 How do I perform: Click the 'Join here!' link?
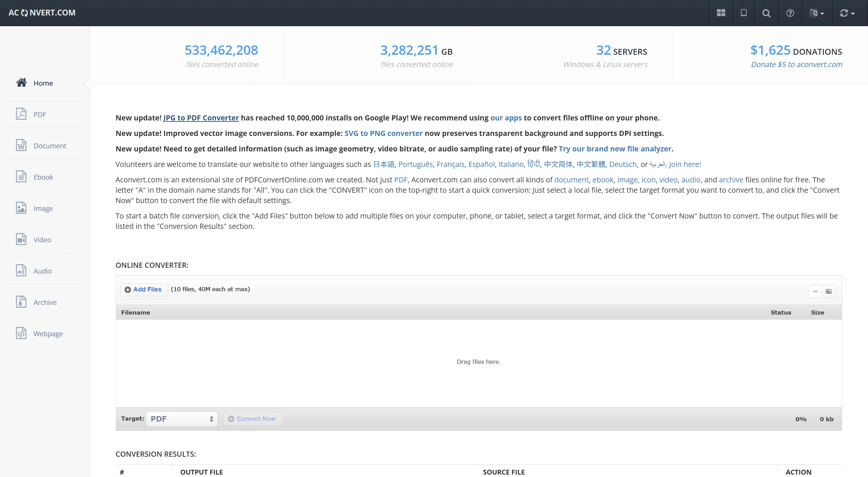685,165
